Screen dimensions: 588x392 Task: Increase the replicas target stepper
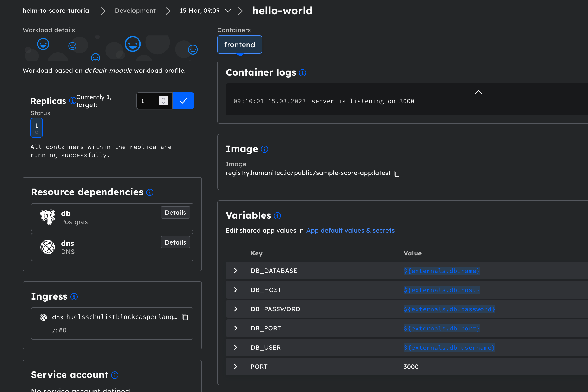(163, 99)
